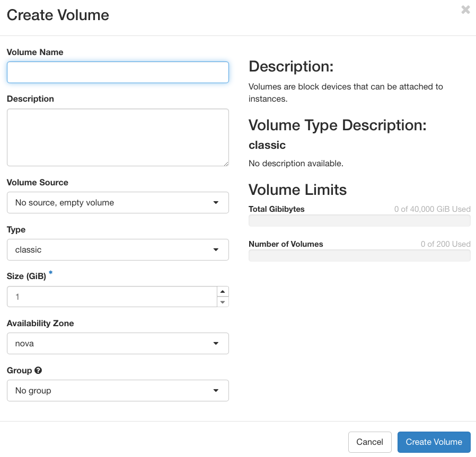This screenshot has width=476, height=457.
Task: Click the 'Total Gibibytes' label
Action: tap(277, 209)
